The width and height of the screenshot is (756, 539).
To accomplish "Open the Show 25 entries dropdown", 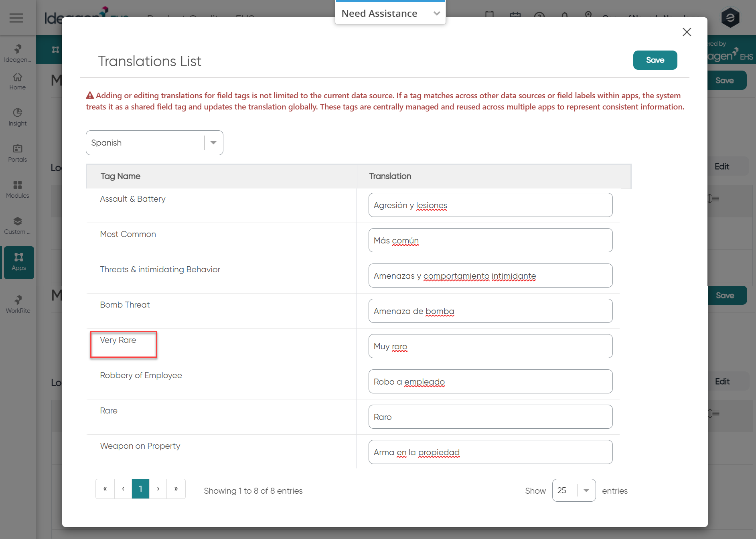I will click(x=574, y=490).
